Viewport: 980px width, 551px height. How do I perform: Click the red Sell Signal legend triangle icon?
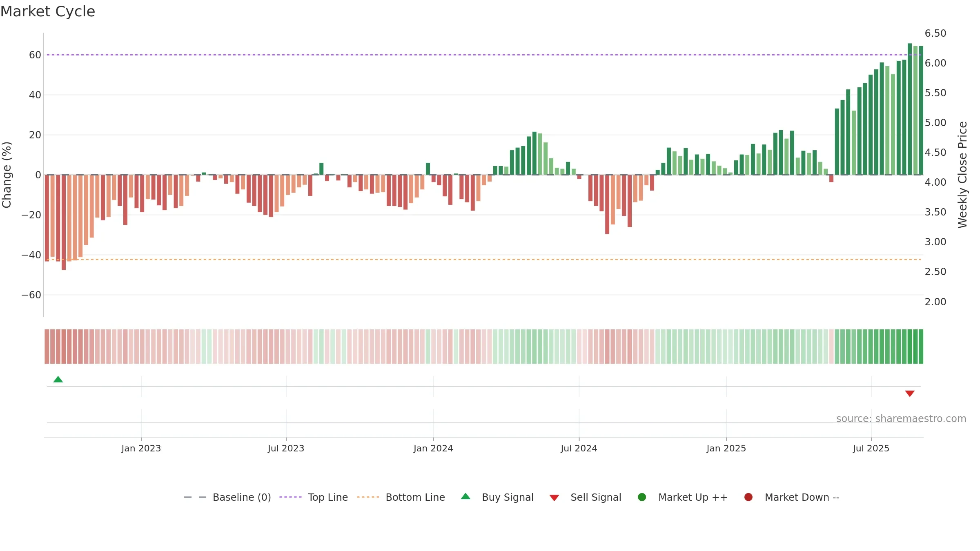point(554,498)
